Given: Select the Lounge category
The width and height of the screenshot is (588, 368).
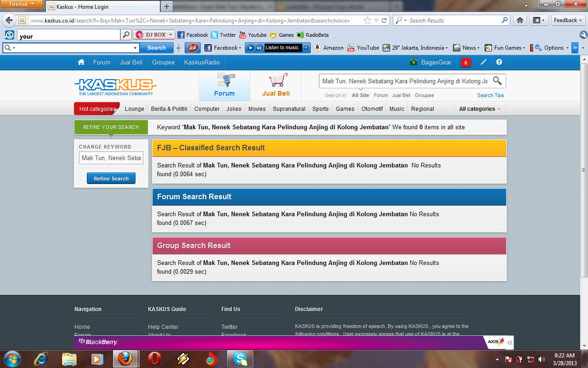Looking at the screenshot, I should pos(135,109).
